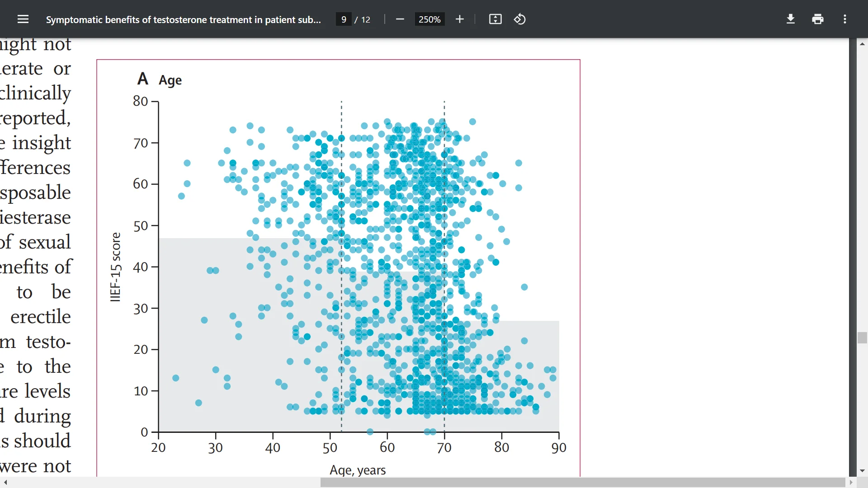868x488 pixels.
Task: Click the download icon to save PDF
Action: tap(790, 19)
